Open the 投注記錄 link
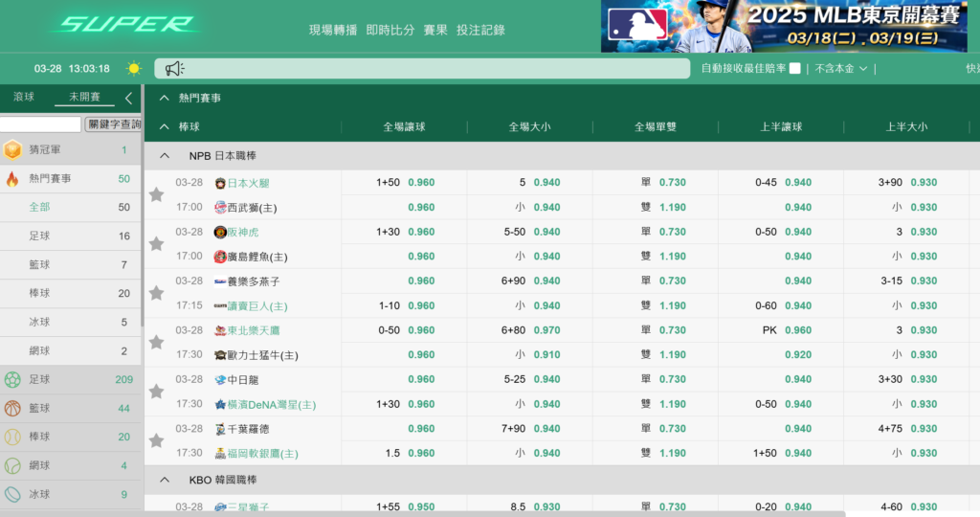Screen dimensions: 980x517 click(480, 30)
